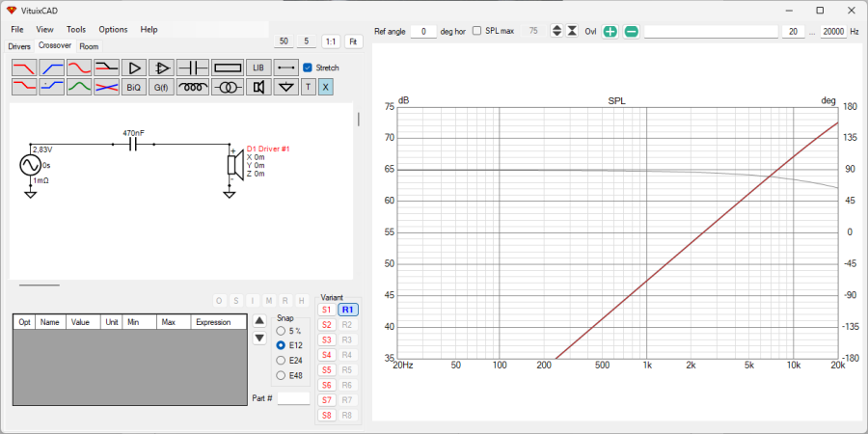
Task: Add a BiQ biquad block
Action: pyautogui.click(x=134, y=87)
